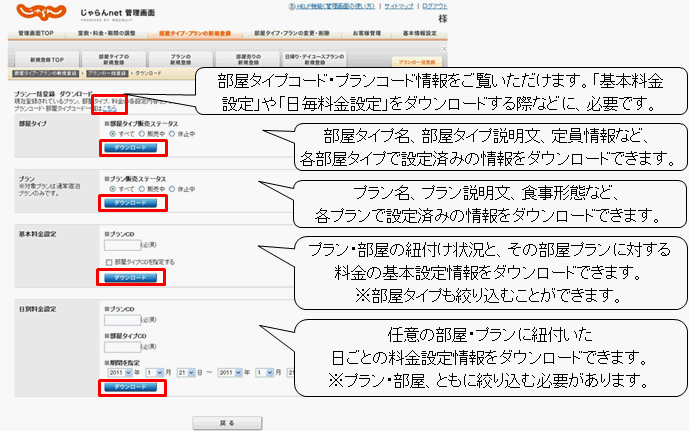Select 新規登録TOP sub-tab
Image resolution: width=689 pixels, height=431 pixels.
click(x=47, y=59)
